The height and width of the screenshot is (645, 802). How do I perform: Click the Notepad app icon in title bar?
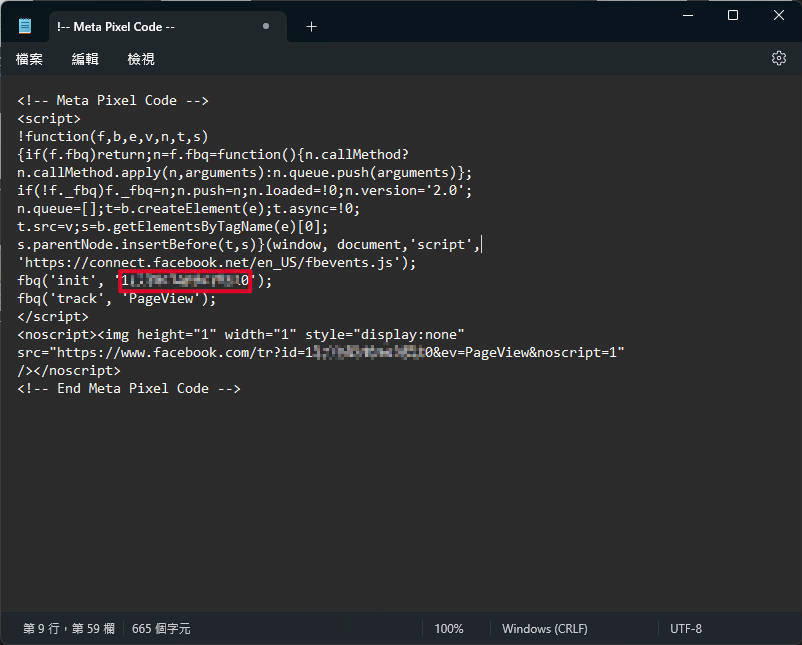pos(25,27)
